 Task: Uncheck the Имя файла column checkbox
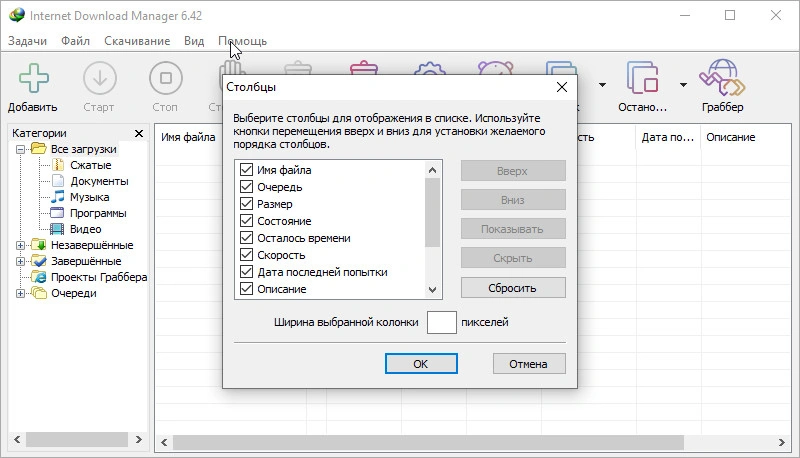pos(246,170)
